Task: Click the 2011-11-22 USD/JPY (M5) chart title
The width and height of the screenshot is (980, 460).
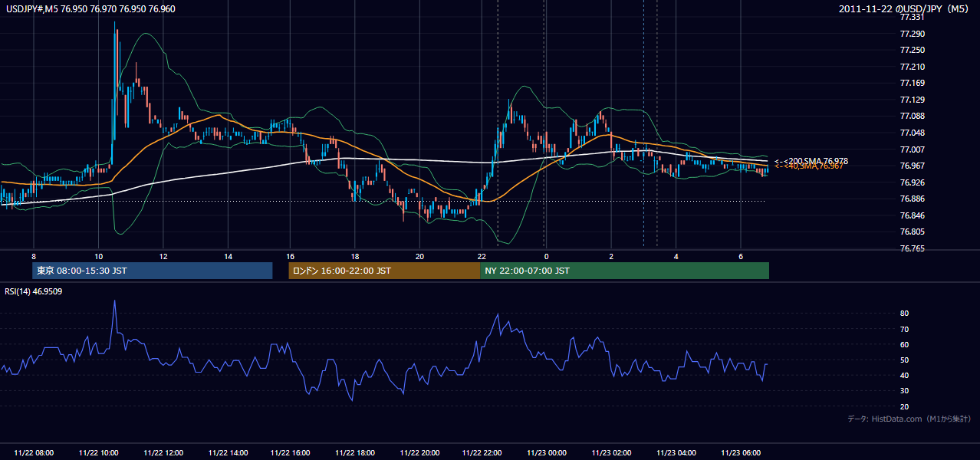Action: pos(905,8)
